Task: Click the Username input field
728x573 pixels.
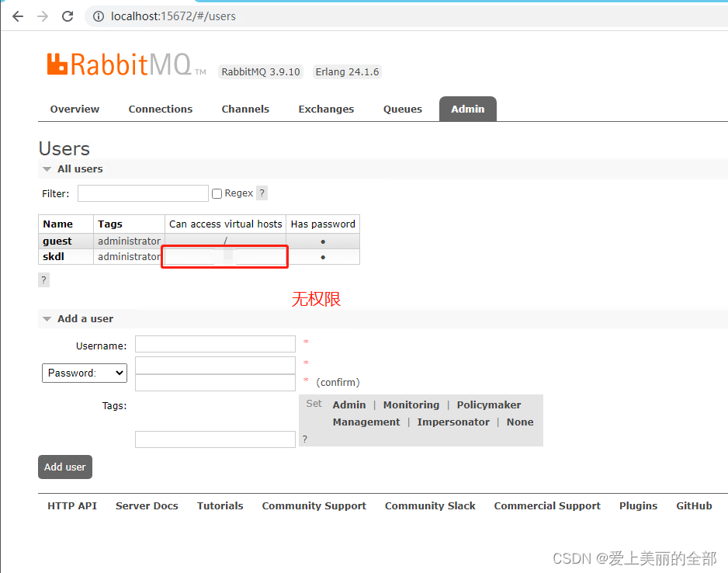Action: point(215,343)
